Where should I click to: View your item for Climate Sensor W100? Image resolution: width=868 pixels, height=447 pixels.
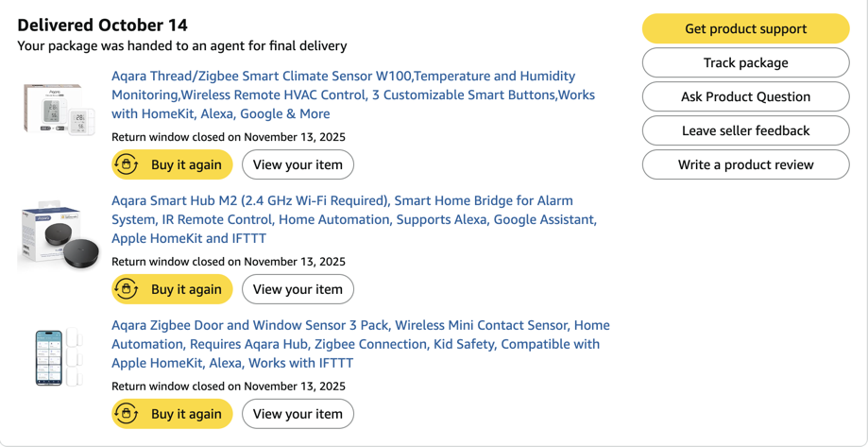pyautogui.click(x=298, y=164)
